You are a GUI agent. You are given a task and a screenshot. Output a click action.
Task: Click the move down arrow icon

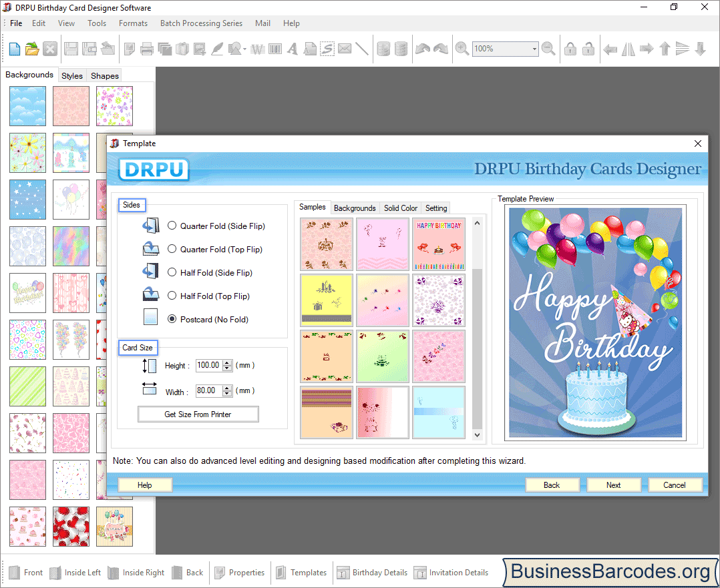pyautogui.click(x=700, y=49)
